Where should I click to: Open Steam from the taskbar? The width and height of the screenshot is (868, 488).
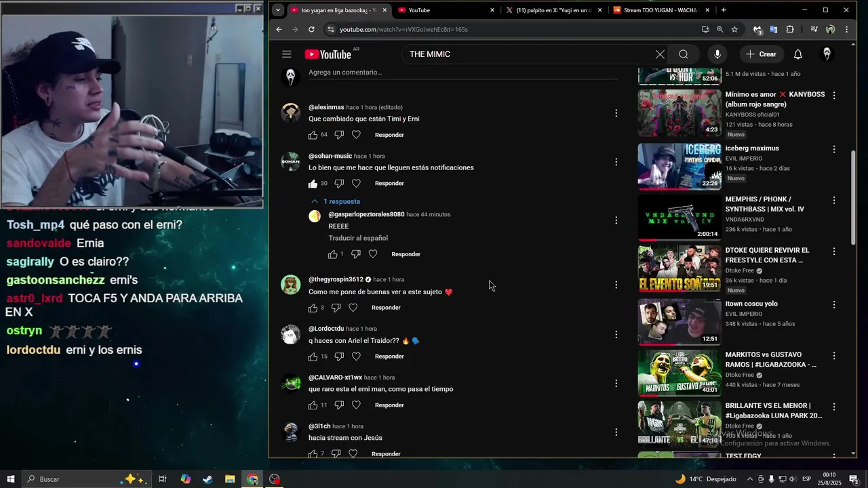point(208,479)
